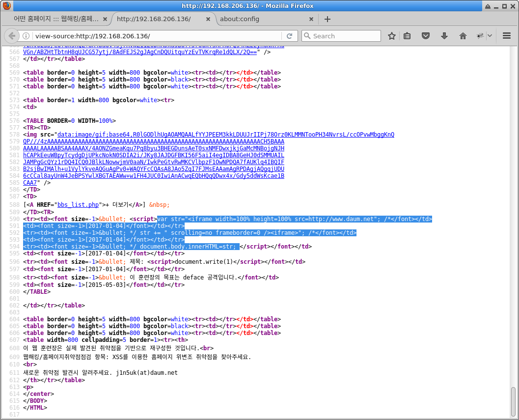
Task: Click the magnifier icon in Search box
Action: 307,36
